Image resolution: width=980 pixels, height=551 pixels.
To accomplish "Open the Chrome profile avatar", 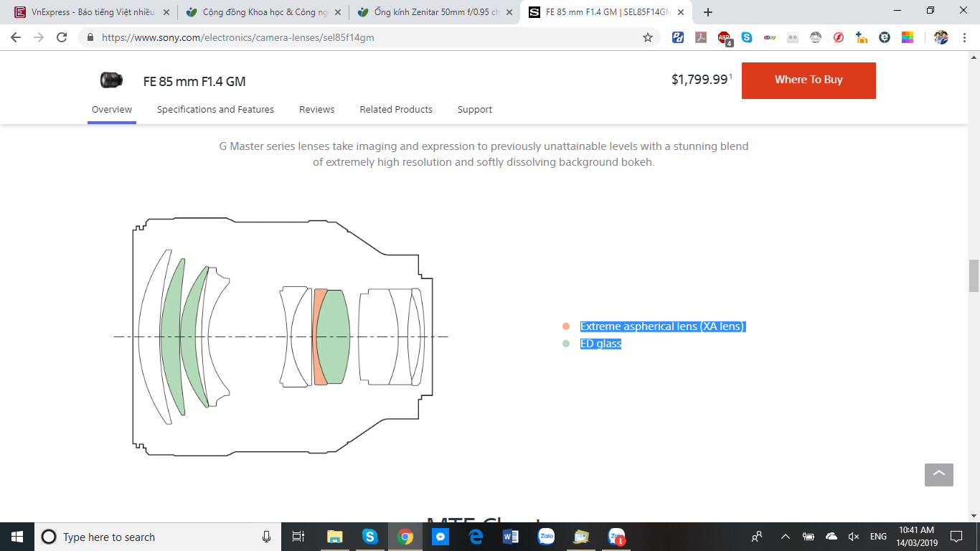I will [941, 37].
